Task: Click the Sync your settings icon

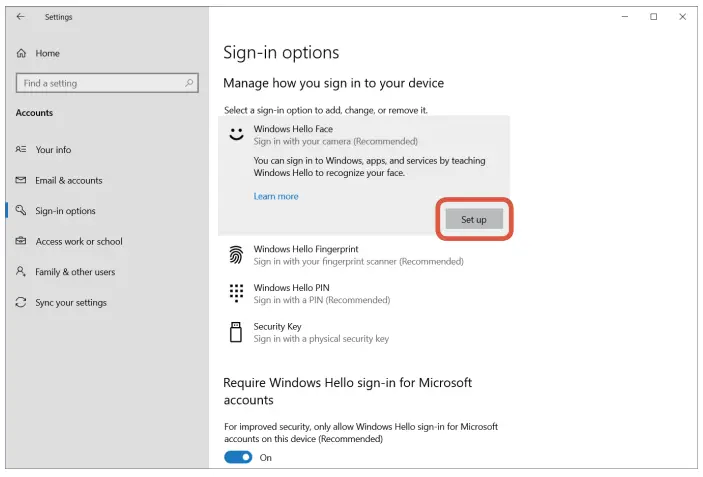Action: 21,303
